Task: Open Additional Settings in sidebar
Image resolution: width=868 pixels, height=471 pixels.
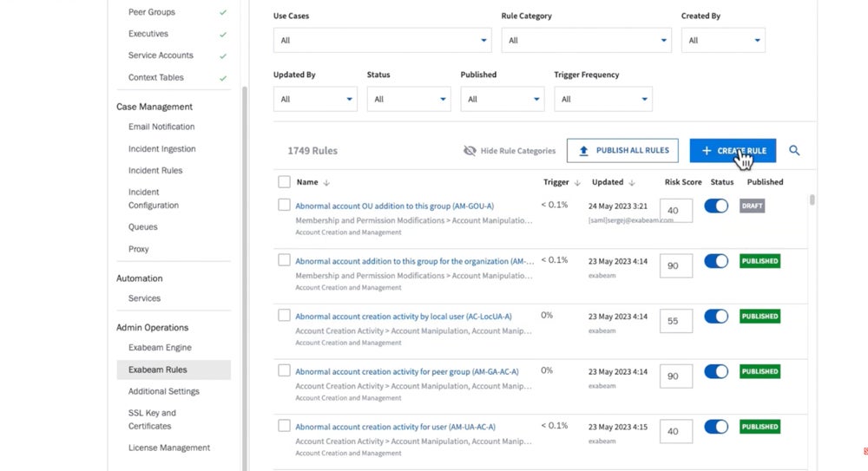Action: click(164, 391)
